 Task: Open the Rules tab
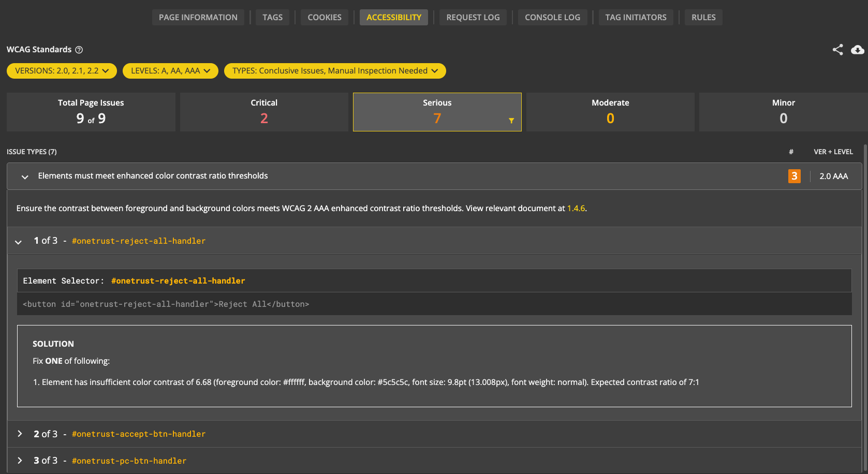tap(703, 17)
